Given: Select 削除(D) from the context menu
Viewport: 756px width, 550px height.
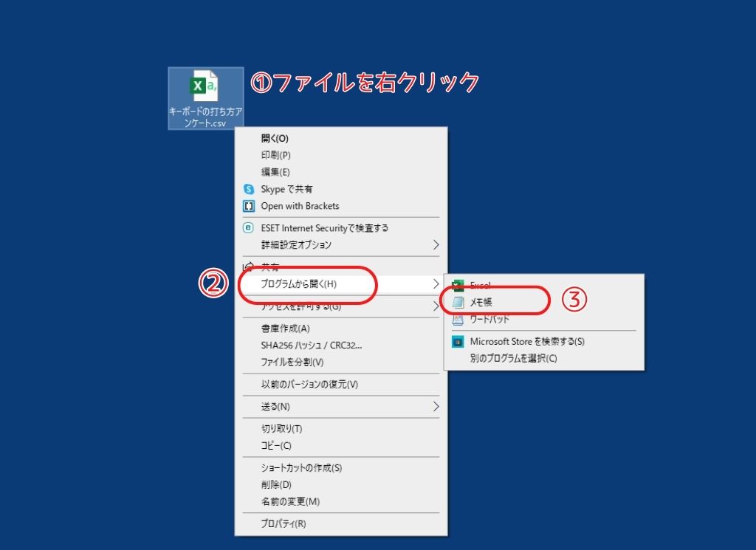Looking at the screenshot, I should [276, 485].
